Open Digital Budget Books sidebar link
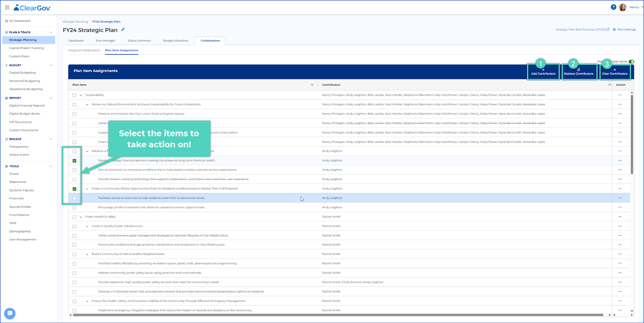Image resolution: width=644 pixels, height=323 pixels. 25,114
